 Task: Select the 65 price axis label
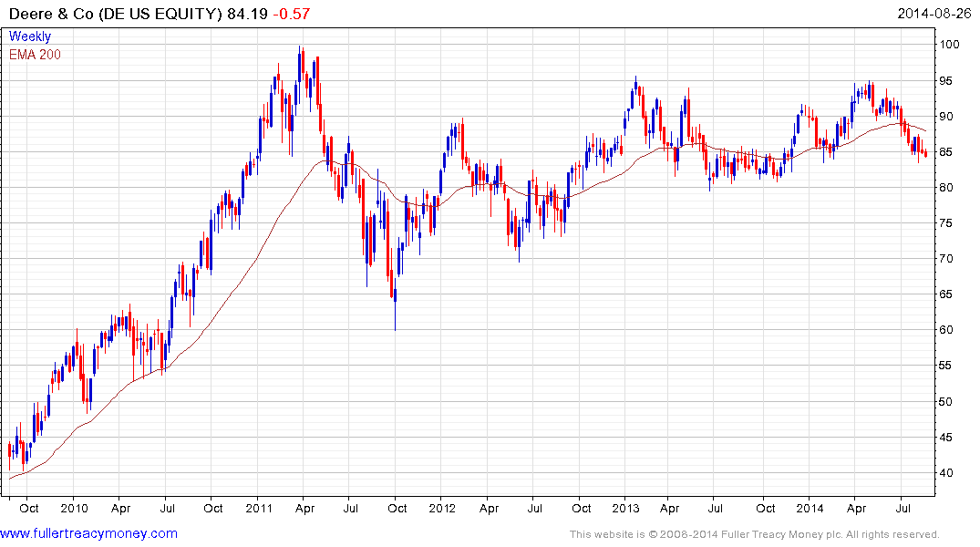946,294
